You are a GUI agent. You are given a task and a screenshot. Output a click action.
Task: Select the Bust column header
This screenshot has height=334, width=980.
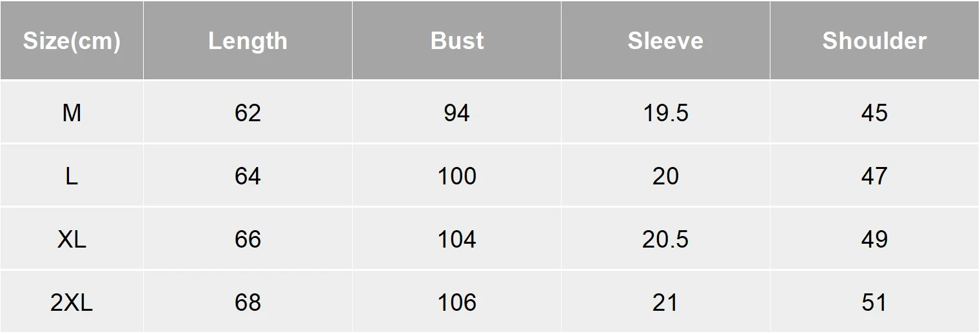(457, 41)
